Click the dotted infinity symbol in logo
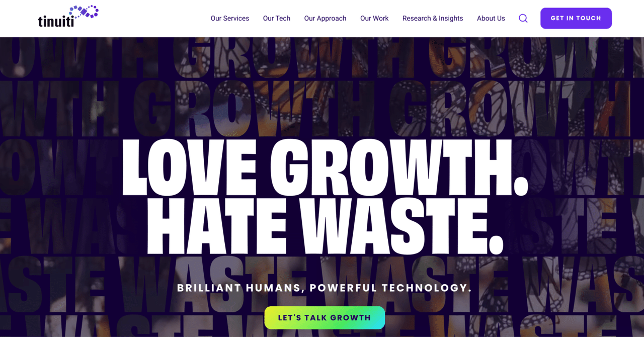Viewport: 644px width, 337px height. pos(84,12)
